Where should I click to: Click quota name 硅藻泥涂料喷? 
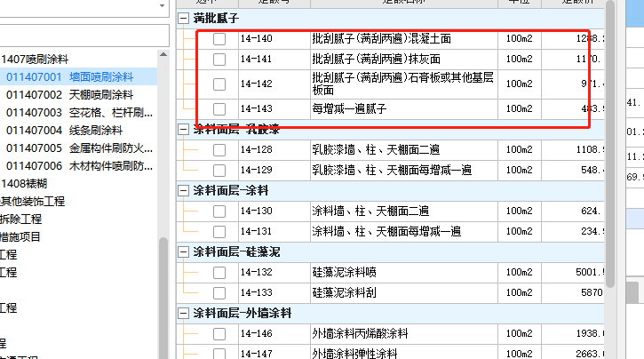(x=344, y=272)
